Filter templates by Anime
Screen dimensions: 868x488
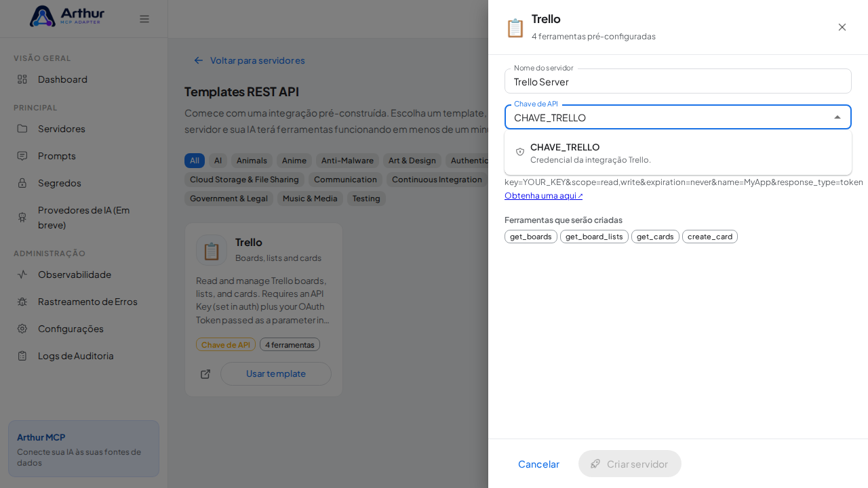pyautogui.click(x=294, y=161)
